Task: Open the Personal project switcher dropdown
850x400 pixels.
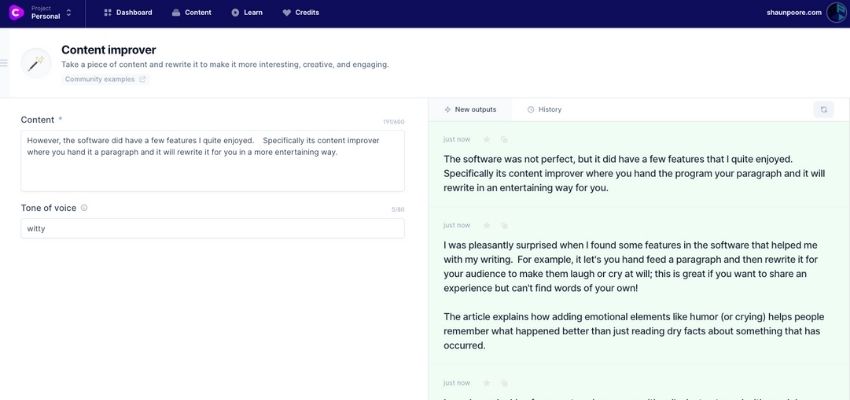Action: (x=51, y=12)
